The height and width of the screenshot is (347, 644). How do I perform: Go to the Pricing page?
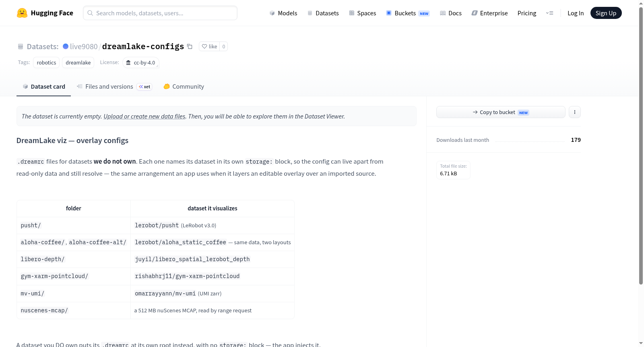coord(527,13)
